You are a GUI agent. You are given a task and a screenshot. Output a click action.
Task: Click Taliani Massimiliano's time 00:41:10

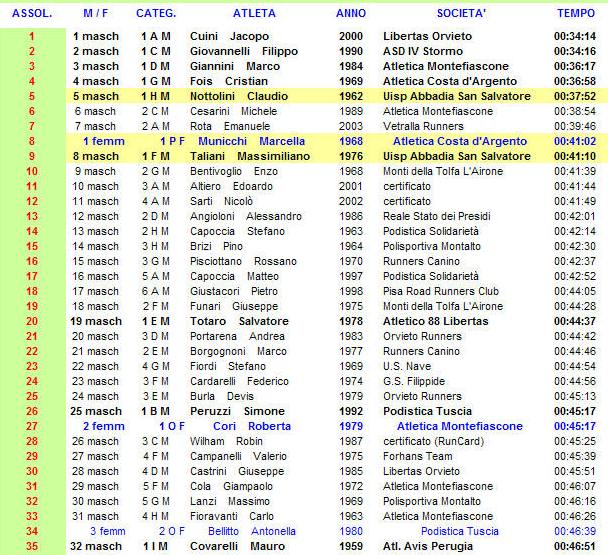tap(575, 156)
